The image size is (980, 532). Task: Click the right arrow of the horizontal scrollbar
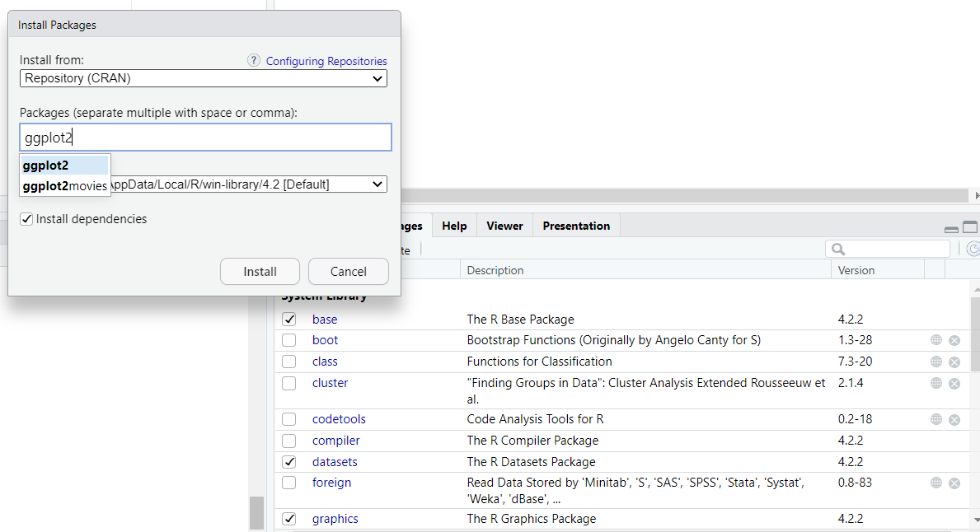976,195
